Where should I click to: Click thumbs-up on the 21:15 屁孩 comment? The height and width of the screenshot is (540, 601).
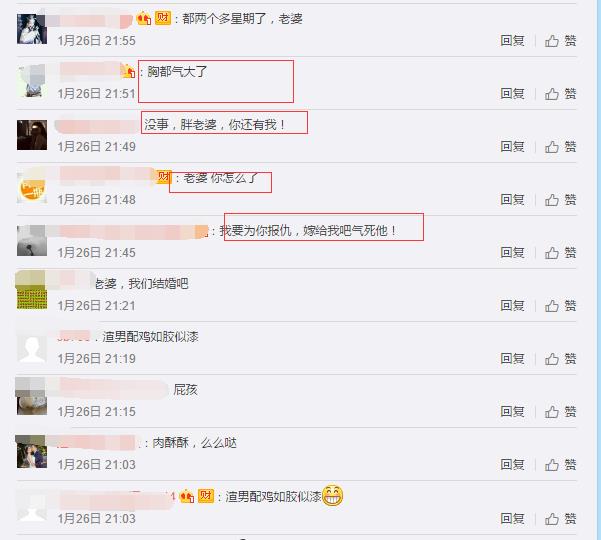552,412
